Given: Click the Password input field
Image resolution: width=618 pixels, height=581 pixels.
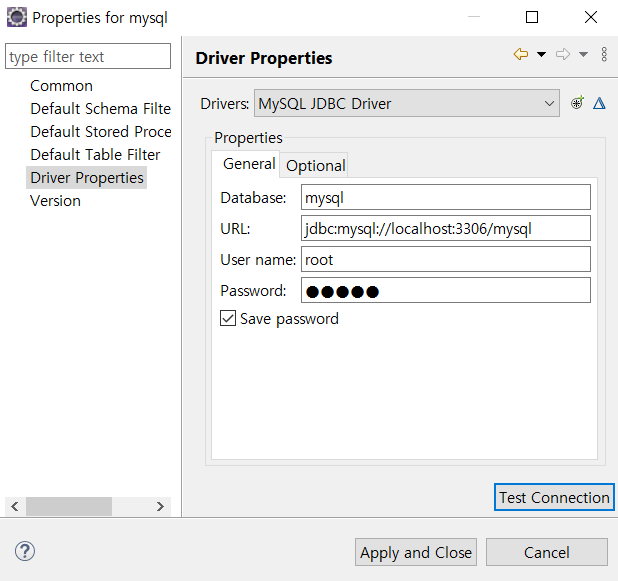Looking at the screenshot, I should coord(446,290).
